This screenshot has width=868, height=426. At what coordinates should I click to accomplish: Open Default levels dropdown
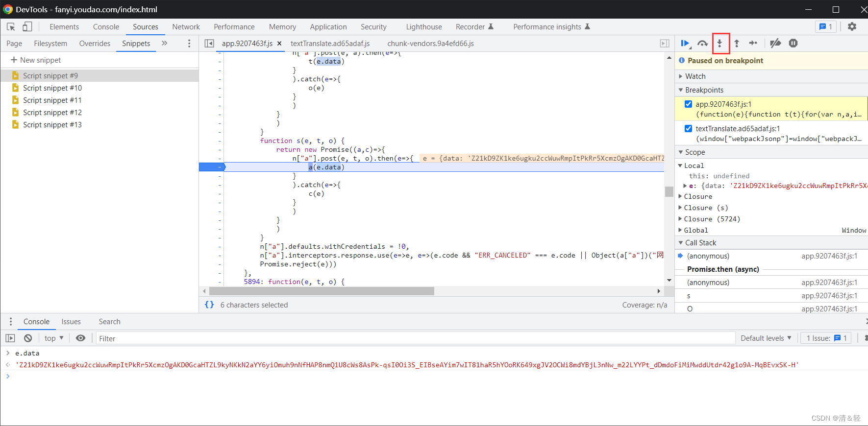tap(766, 338)
